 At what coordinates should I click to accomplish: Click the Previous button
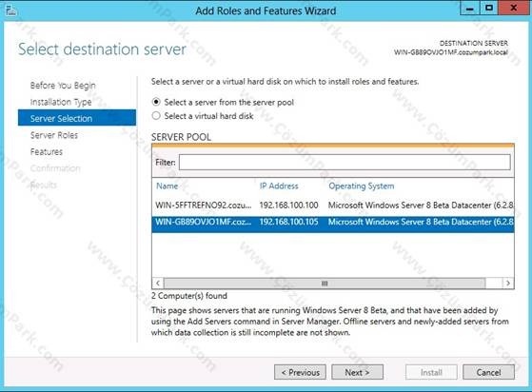[301, 372]
